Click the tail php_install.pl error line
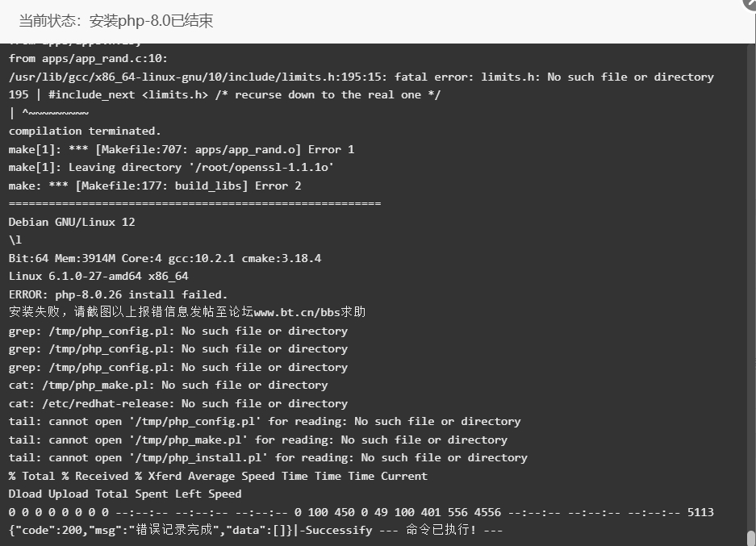The width and height of the screenshot is (756, 546). click(x=268, y=457)
